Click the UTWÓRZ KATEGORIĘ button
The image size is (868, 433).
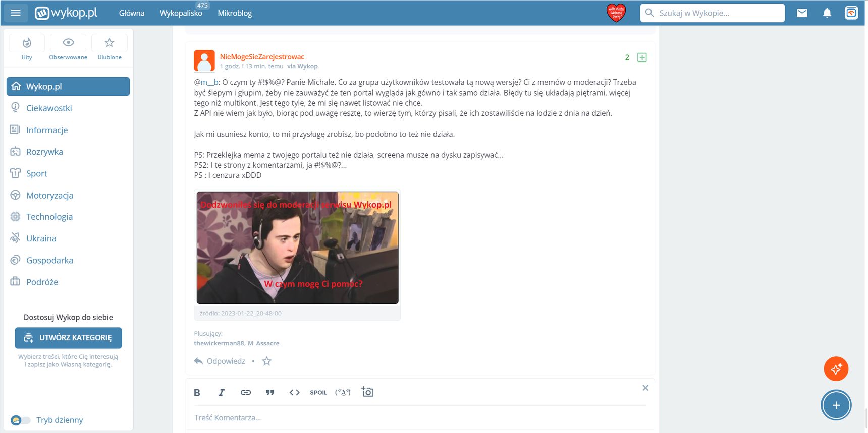68,338
